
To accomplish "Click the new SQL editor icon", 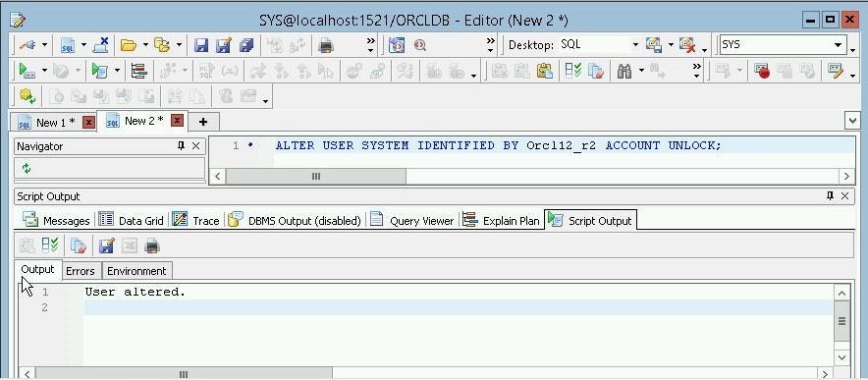I will pyautogui.click(x=68, y=45).
